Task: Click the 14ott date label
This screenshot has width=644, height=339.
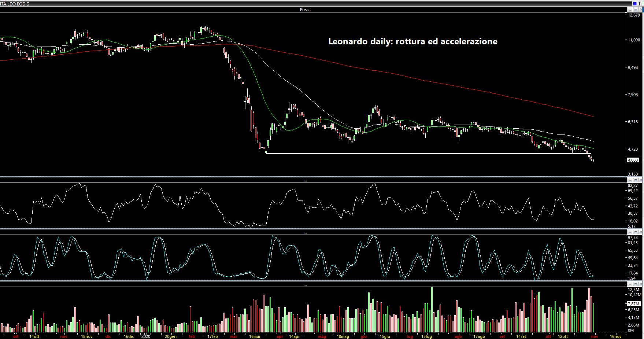Action: coord(34,336)
